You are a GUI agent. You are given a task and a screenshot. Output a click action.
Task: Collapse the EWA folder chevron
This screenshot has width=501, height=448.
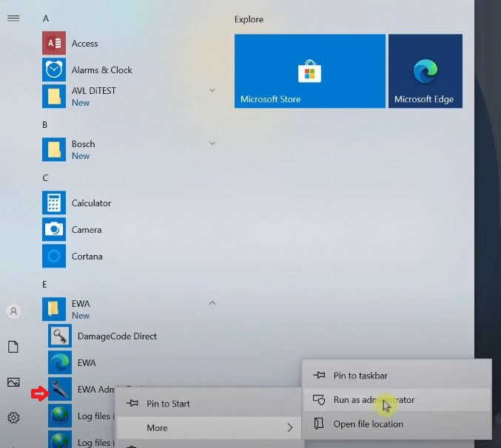[x=212, y=303]
